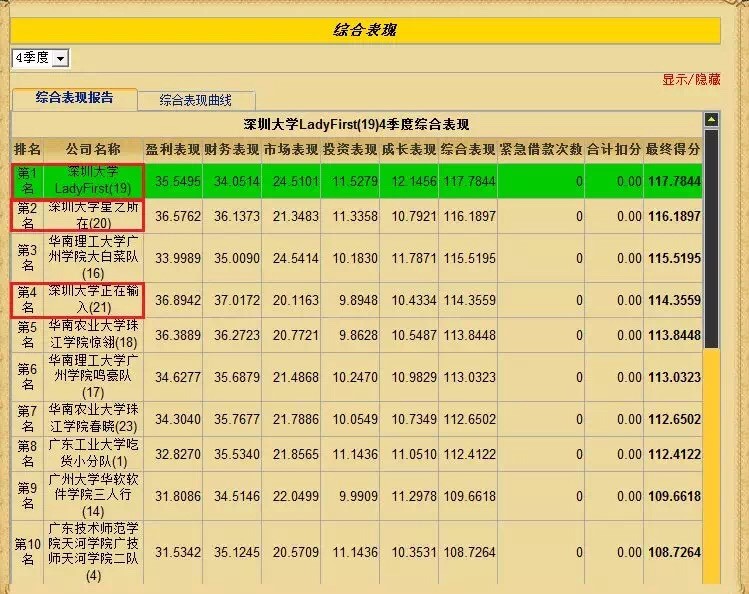Click the 排名 column header
749x594 pixels.
click(x=27, y=149)
